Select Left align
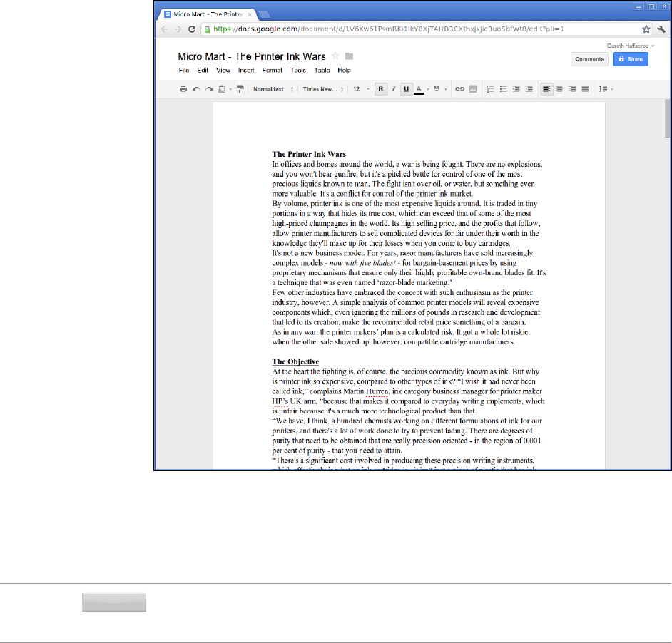 click(546, 89)
